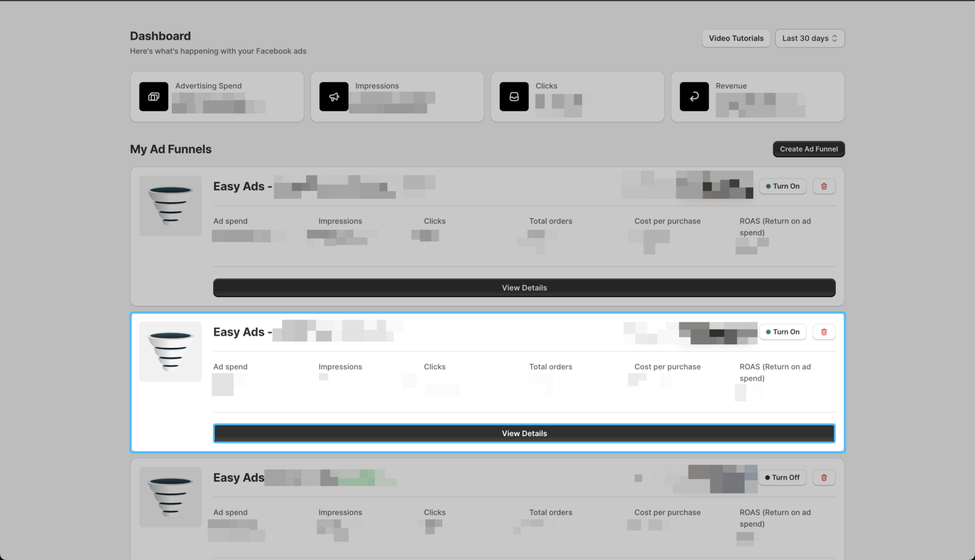Click the Revenue card icon
This screenshot has height=560, width=975.
694,97
